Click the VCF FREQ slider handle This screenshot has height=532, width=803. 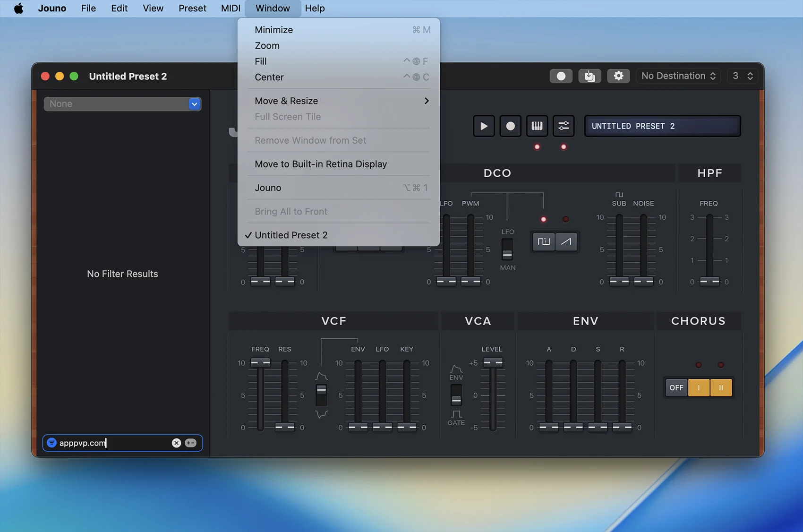[260, 362]
